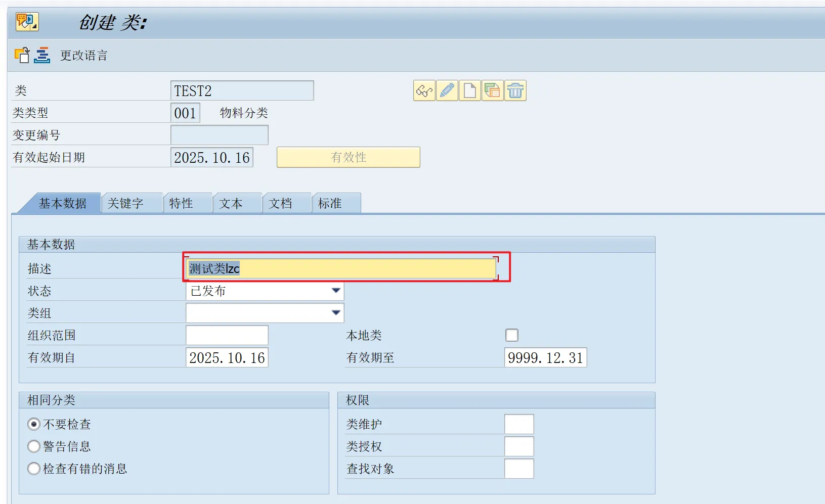This screenshot has height=504, width=825.
Task: Open the 特性 tab
Action: click(x=181, y=203)
